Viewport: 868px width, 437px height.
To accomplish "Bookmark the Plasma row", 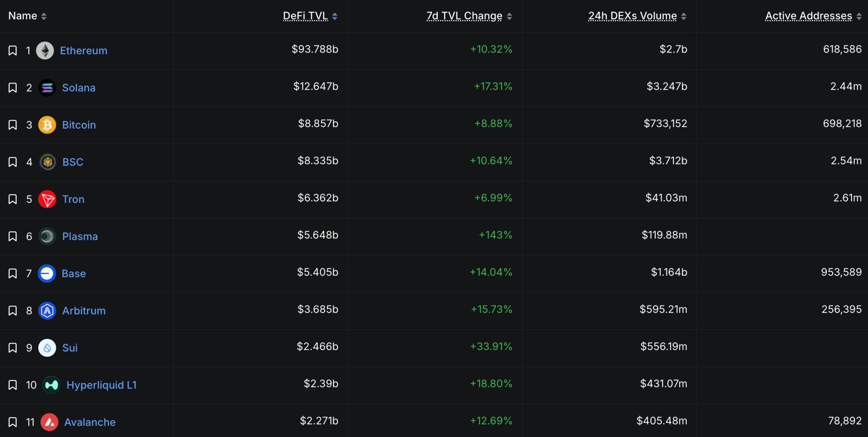I will click(13, 236).
